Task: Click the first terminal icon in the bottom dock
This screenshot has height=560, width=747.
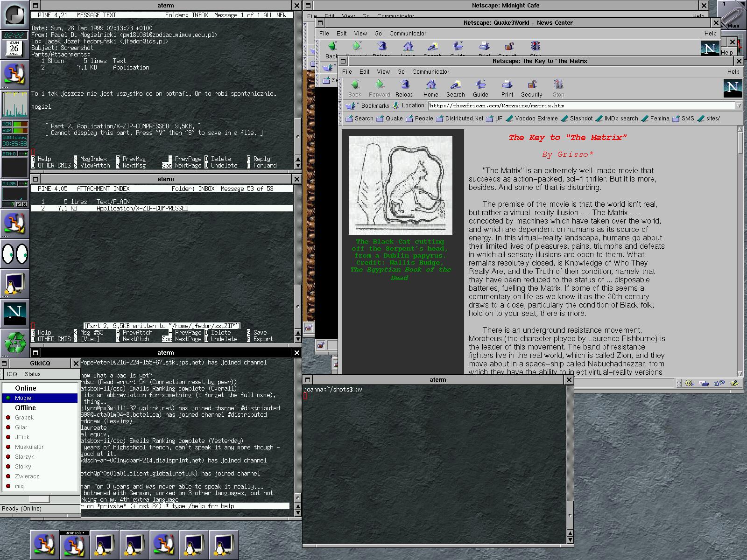Action: 104,545
